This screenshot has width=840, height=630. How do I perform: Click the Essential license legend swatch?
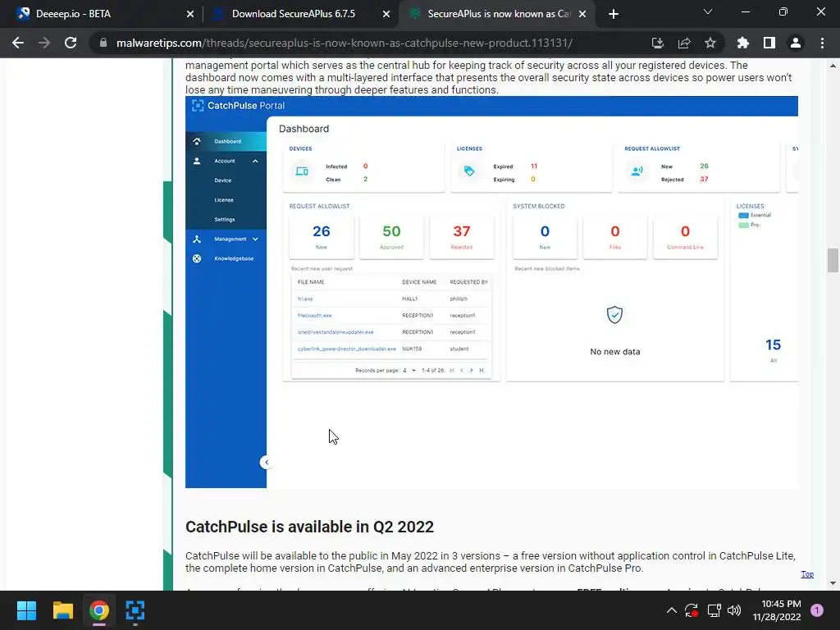click(x=743, y=216)
